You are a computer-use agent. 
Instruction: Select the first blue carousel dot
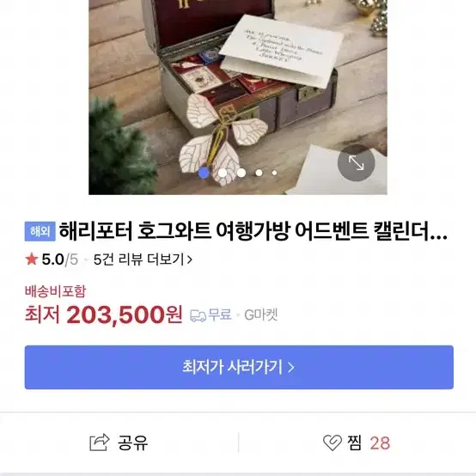point(204,173)
